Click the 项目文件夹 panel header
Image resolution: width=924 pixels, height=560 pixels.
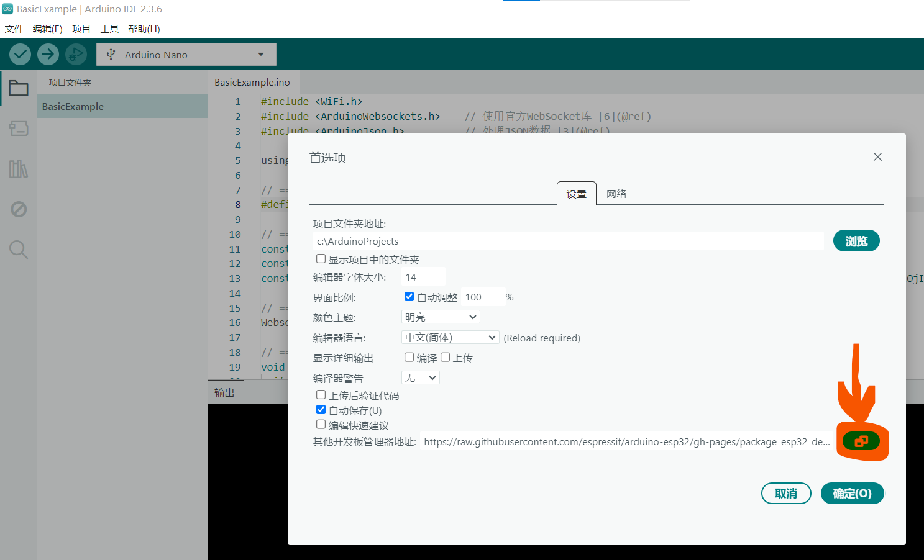70,83
